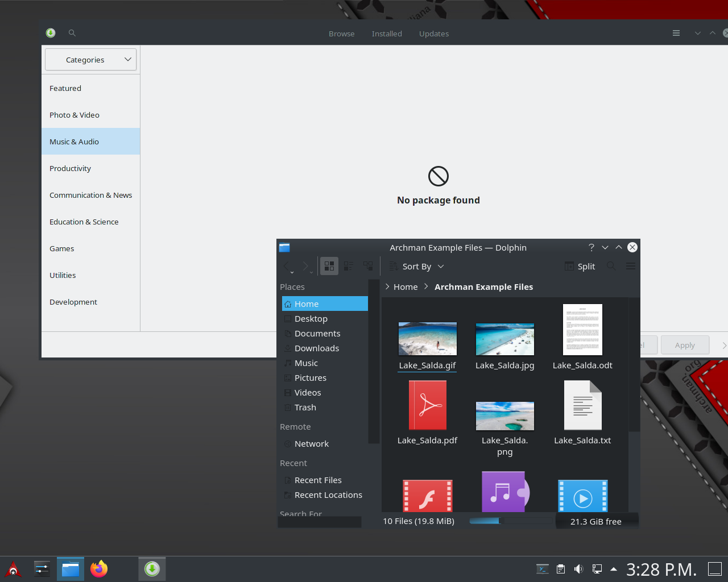728x582 pixels.
Task: Click the Apply button
Action: coord(685,345)
